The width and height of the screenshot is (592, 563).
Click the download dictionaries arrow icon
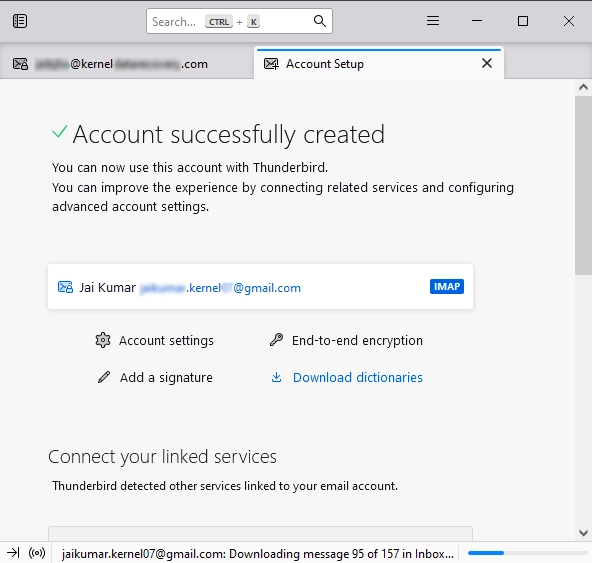[x=276, y=377]
